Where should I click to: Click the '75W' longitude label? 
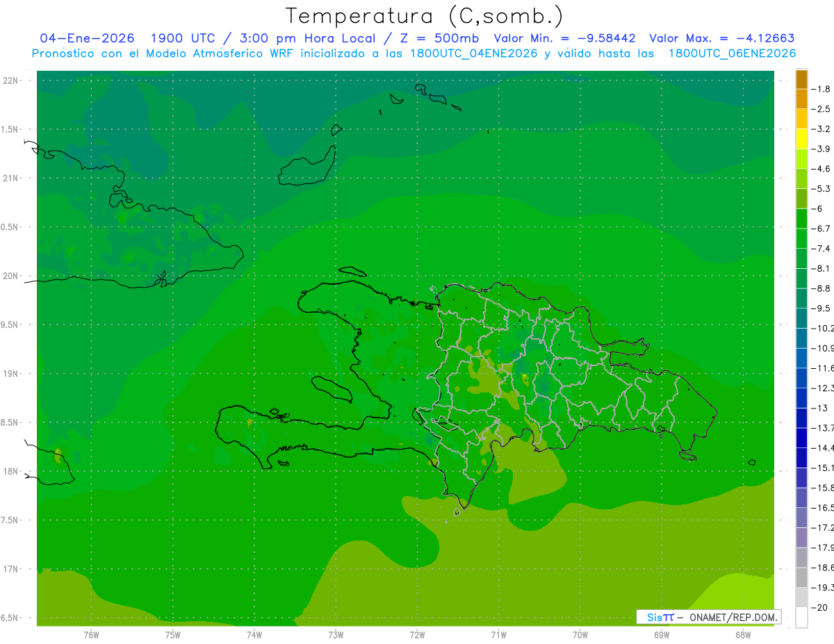pyautogui.click(x=173, y=635)
